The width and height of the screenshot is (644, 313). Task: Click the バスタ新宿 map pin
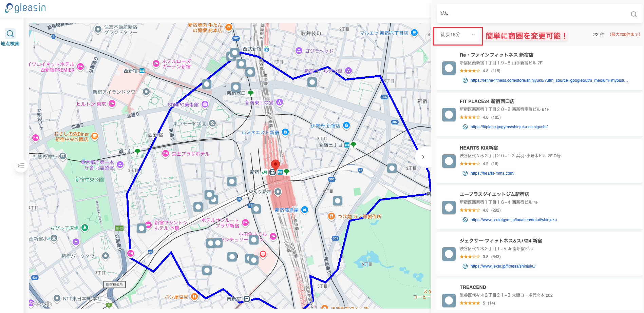[278, 192]
